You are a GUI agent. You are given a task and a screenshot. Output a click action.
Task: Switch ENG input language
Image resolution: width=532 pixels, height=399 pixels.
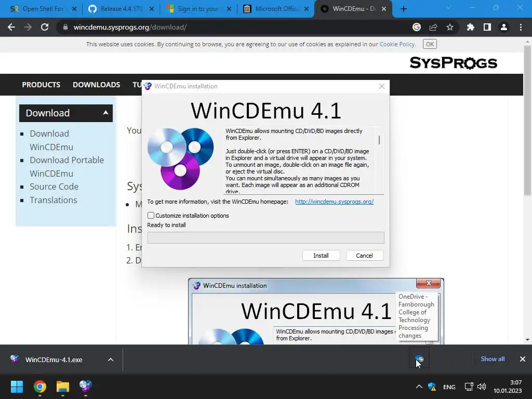449,387
